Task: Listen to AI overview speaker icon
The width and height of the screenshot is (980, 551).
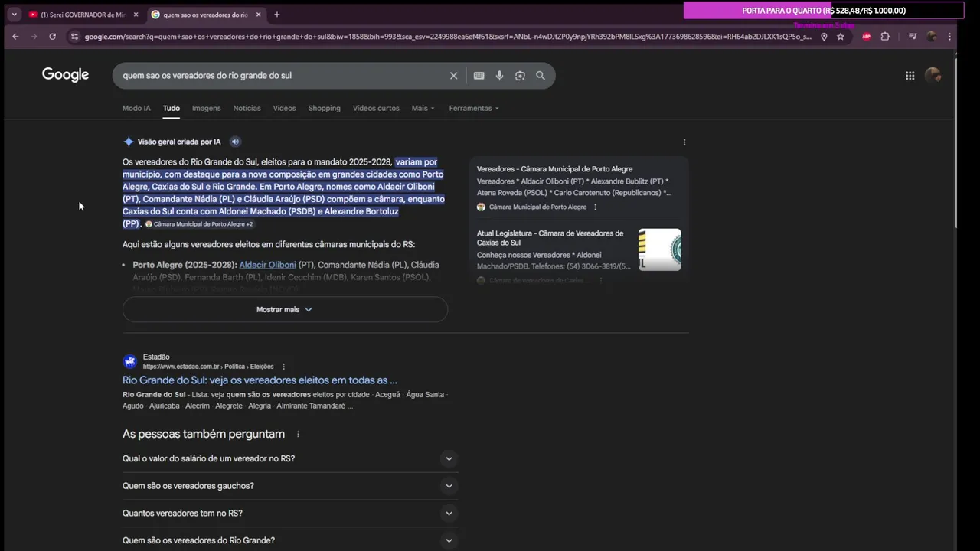Action: click(235, 142)
